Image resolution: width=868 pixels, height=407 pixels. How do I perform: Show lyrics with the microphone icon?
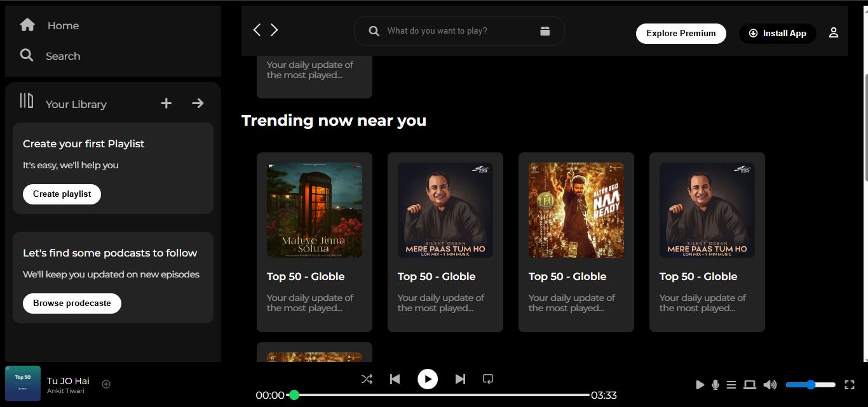coord(715,385)
